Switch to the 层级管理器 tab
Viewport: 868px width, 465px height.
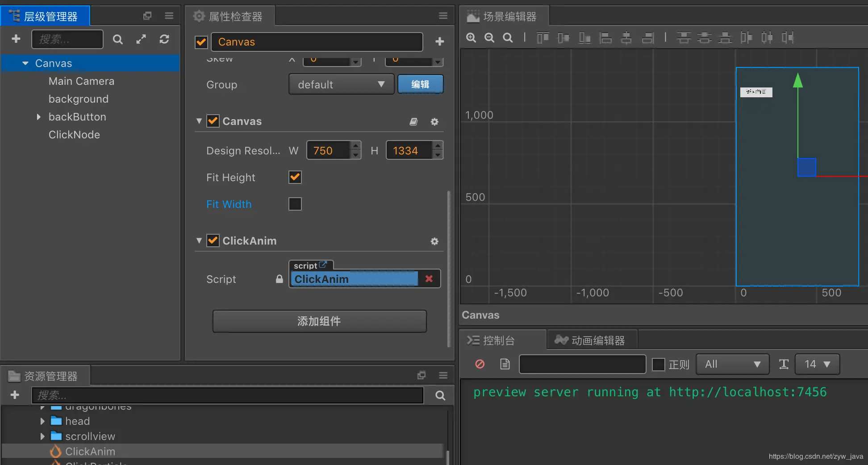(x=45, y=16)
